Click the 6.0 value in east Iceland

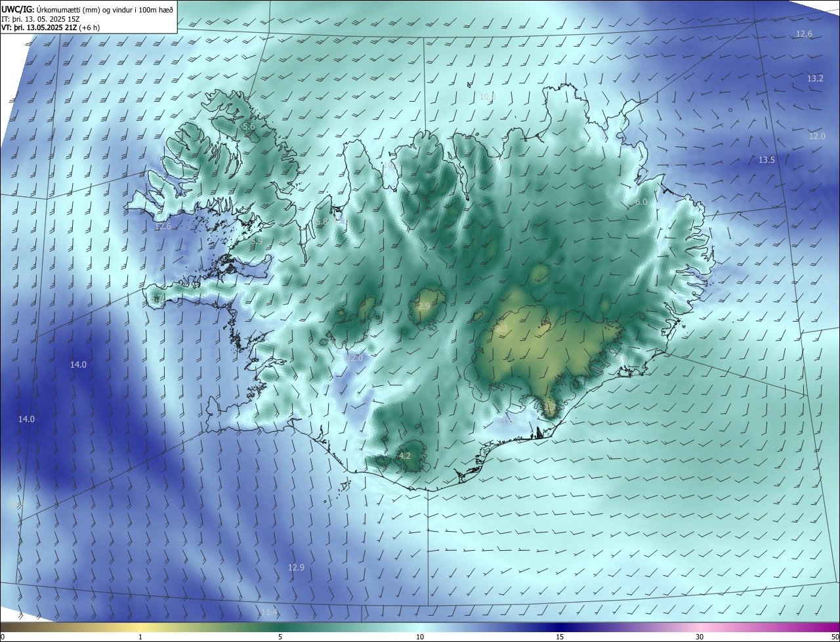[x=641, y=202]
